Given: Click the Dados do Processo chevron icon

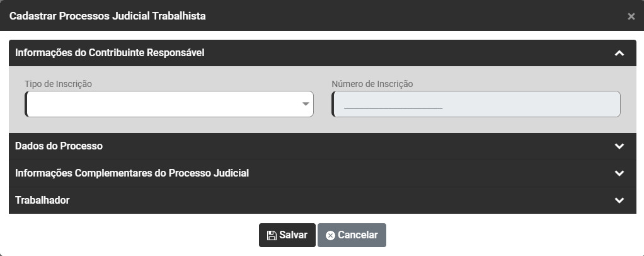Looking at the screenshot, I should pyautogui.click(x=619, y=146).
